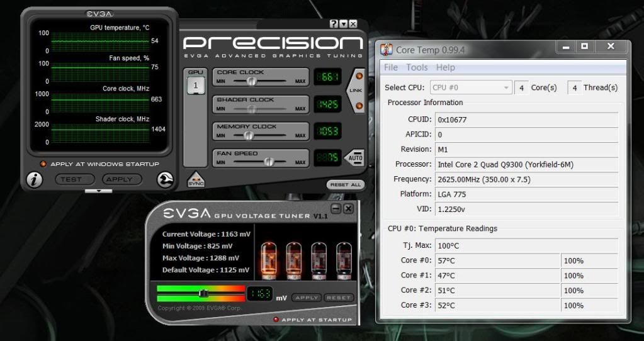The image size is (644, 341).
Task: Maximize the Core Temp window
Action: pyautogui.click(x=585, y=47)
